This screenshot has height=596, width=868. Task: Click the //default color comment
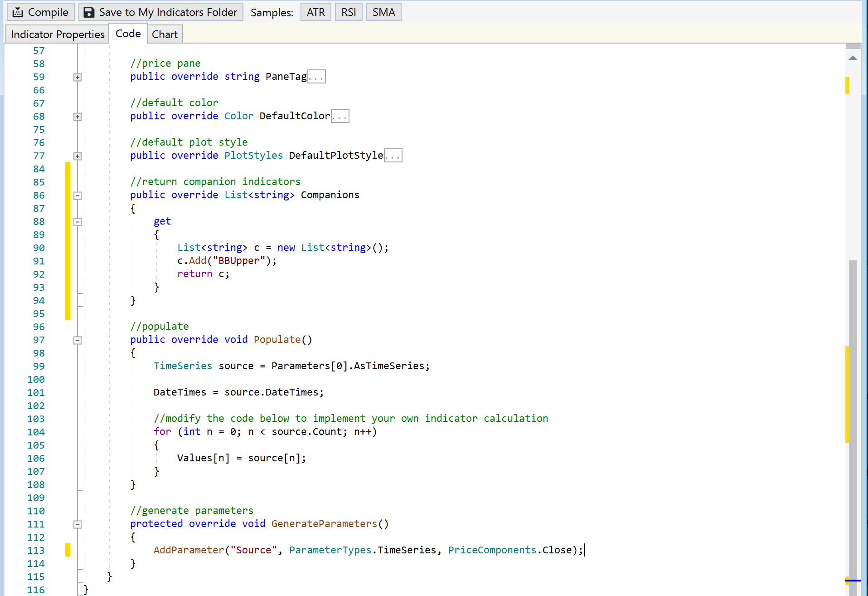(174, 103)
